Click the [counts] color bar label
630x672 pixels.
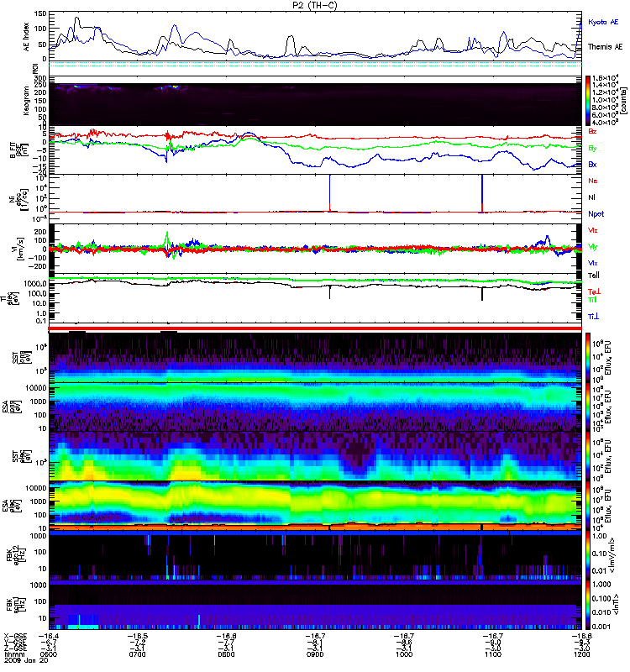click(624, 101)
